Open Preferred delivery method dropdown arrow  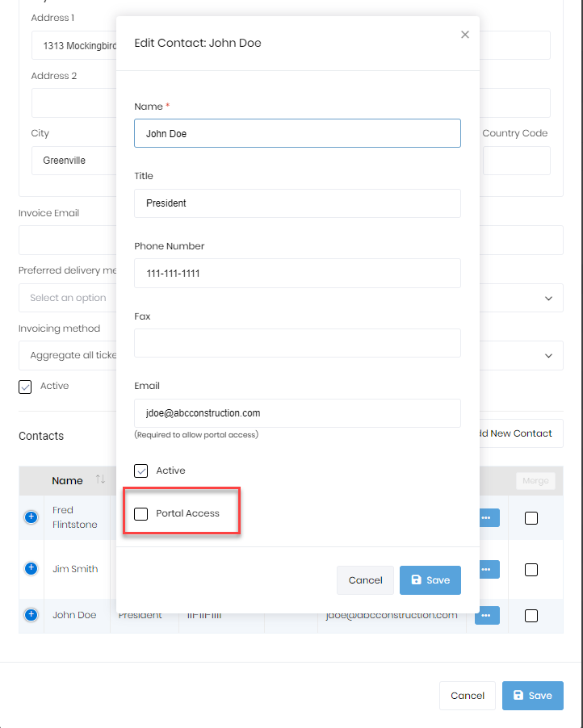pos(548,298)
